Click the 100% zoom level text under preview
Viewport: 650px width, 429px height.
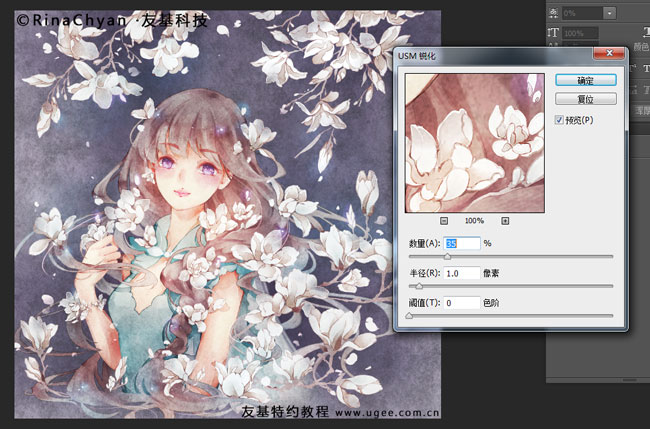pos(474,221)
